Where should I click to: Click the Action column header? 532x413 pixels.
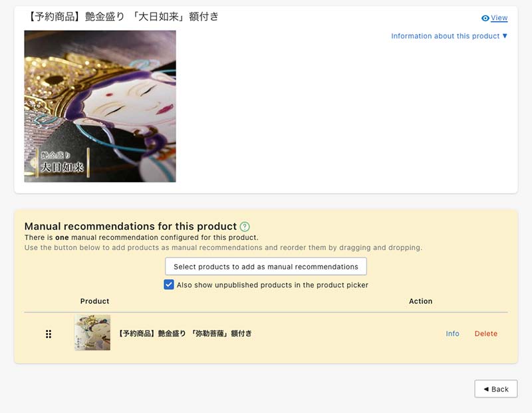pos(420,301)
